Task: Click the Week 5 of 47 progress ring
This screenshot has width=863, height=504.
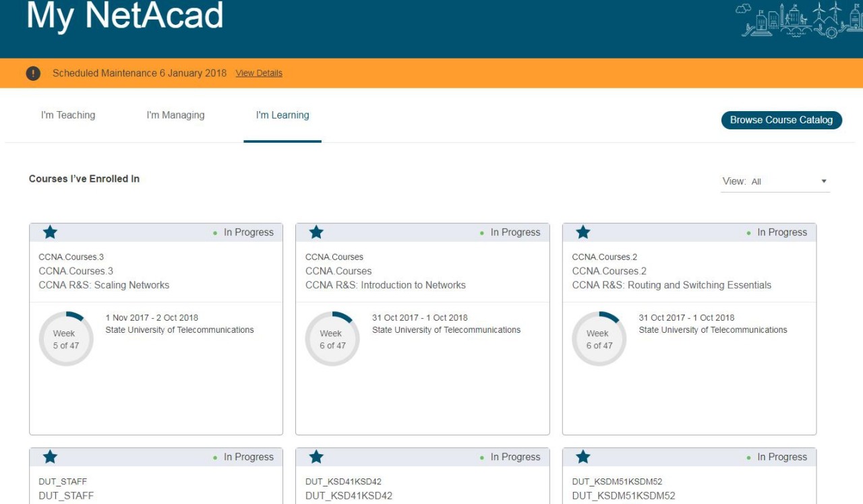Action: point(66,339)
